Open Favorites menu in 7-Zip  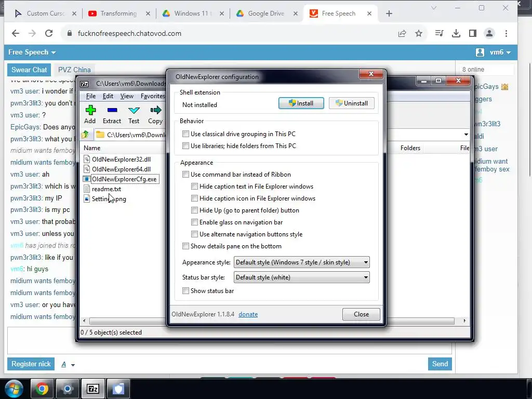153,96
